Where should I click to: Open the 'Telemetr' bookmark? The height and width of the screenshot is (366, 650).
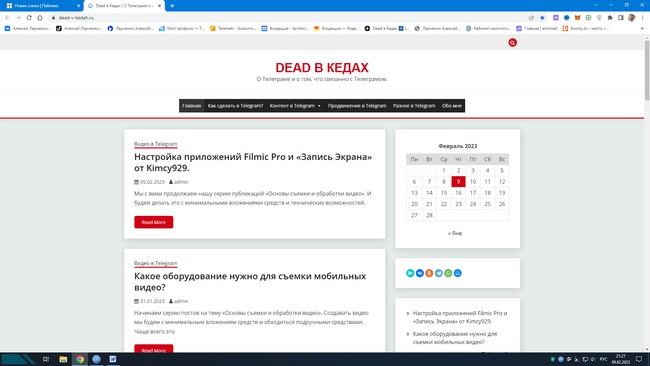[233, 29]
